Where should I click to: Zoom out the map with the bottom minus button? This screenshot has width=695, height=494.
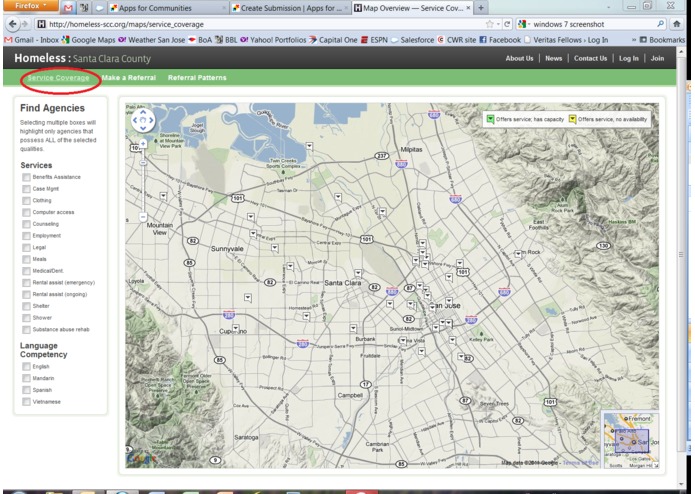coord(143,217)
